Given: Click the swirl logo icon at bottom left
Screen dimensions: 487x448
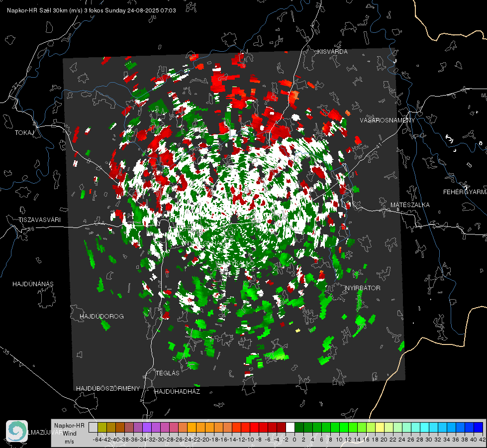Looking at the screenshot, I should [17, 431].
